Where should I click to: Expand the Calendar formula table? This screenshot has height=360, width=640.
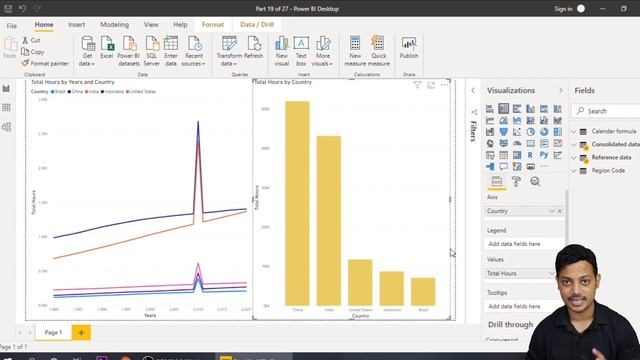[574, 131]
